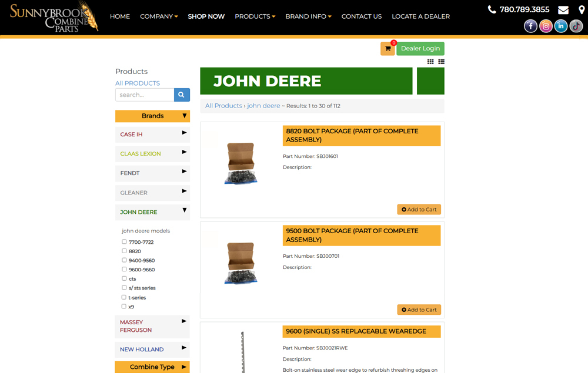Open the LinkedIn profile icon
This screenshot has height=373, width=588.
(561, 26)
